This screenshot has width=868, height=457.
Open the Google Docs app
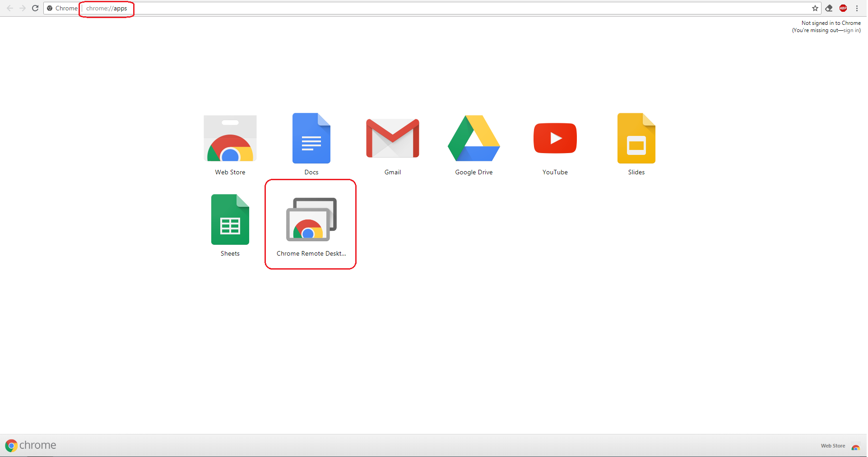coord(311,138)
